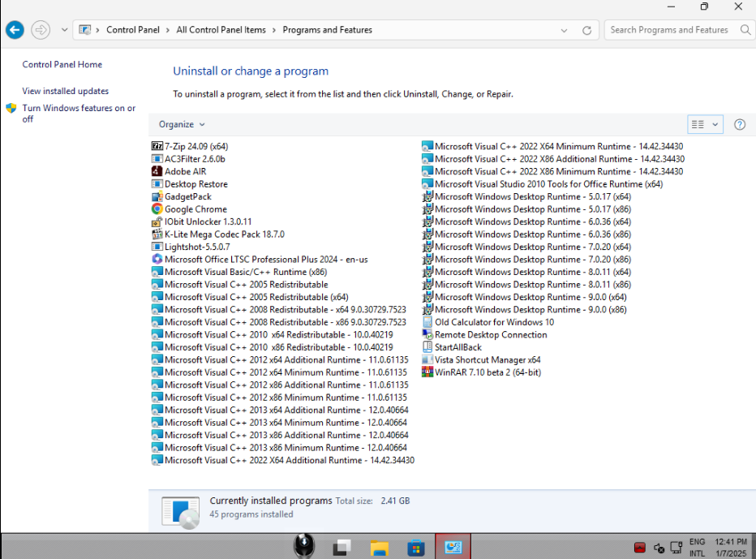Select Visual C++ 2012 x86 Additional Runtime
The image size is (756, 559).
[280, 385]
